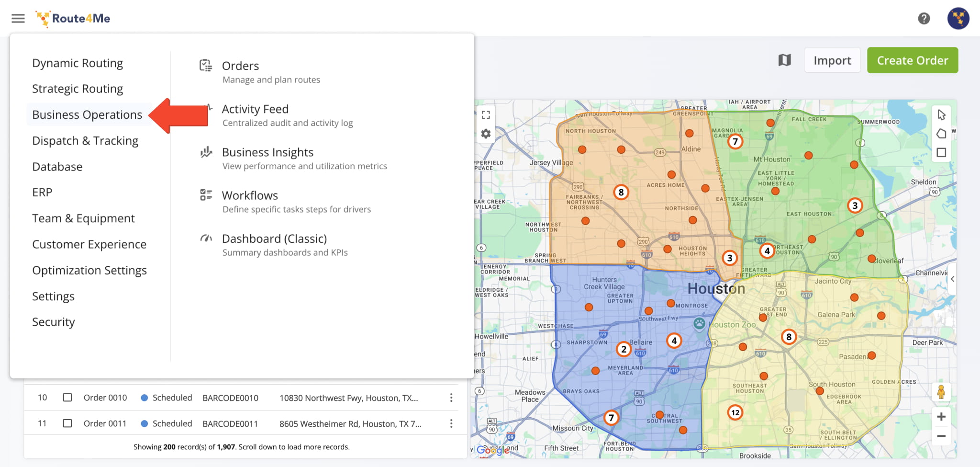The height and width of the screenshot is (467, 980).
Task: Select Dispatch & Tracking menu category
Action: click(x=85, y=141)
